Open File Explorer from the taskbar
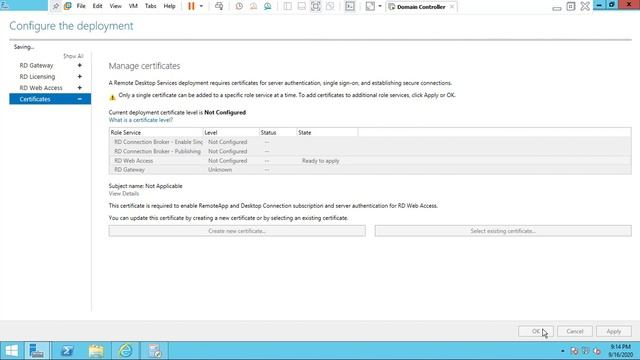Viewport: 640px width, 360px height. pyautogui.click(x=96, y=351)
